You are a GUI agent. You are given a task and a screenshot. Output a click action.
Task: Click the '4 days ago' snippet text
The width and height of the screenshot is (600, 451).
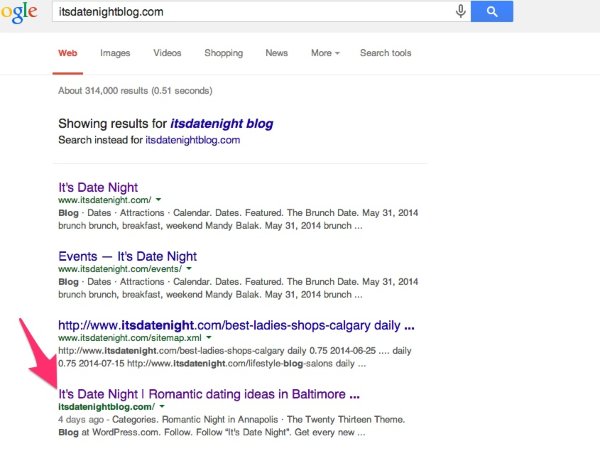tap(81, 420)
